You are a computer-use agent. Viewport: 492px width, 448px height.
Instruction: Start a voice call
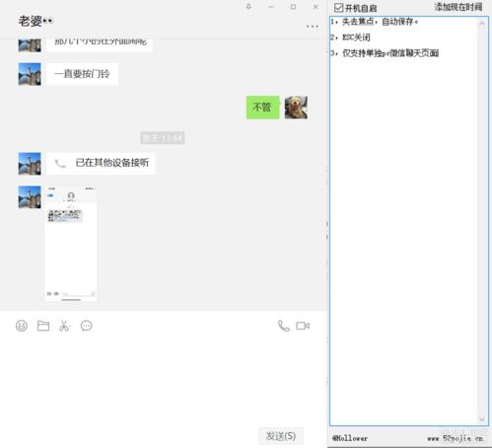(284, 326)
